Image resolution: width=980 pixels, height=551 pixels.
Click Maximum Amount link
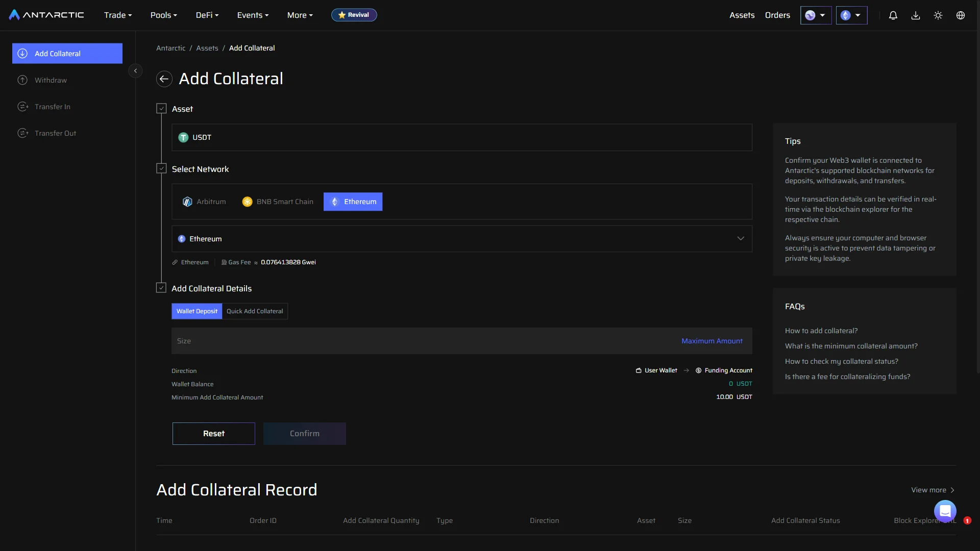[x=712, y=341]
